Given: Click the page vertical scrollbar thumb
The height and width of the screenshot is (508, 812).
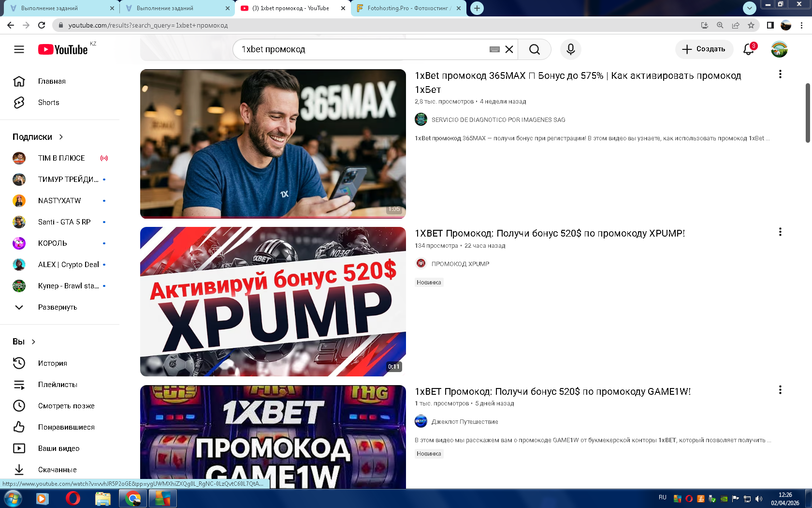Looking at the screenshot, I should [808, 113].
